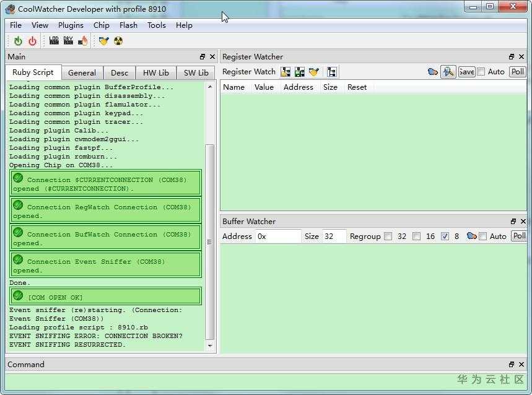Click the flash burn flame icon
Viewport: 532px width, 395px height.
tap(83, 41)
